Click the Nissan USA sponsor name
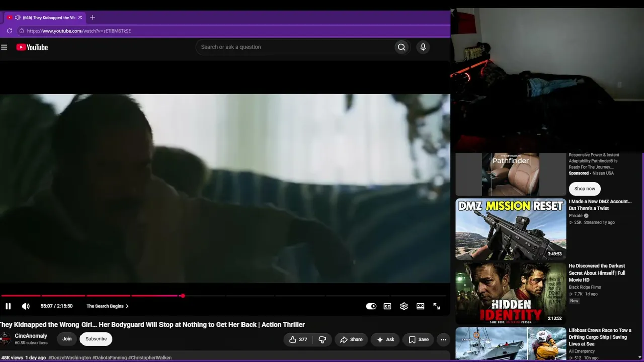The image size is (644, 362). pos(603,173)
